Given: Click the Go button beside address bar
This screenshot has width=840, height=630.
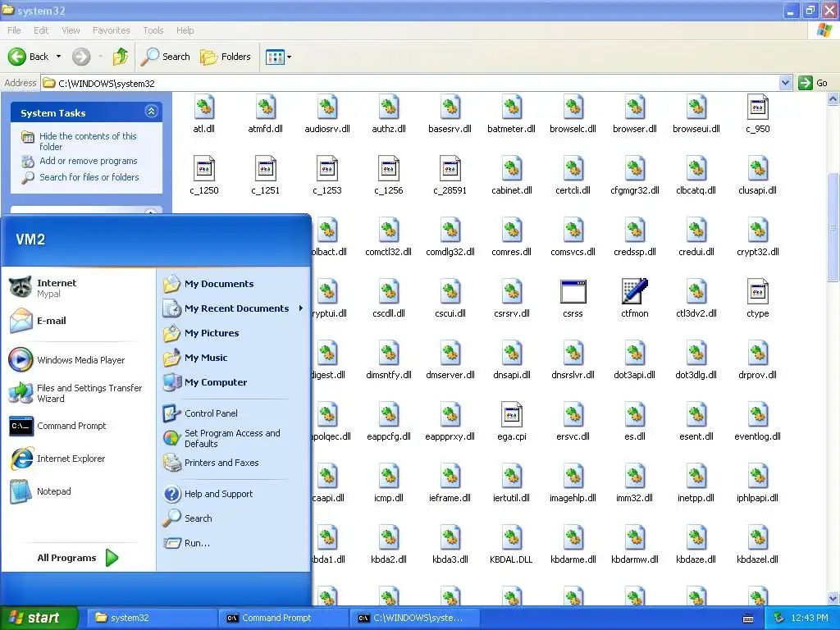Looking at the screenshot, I should tap(813, 83).
